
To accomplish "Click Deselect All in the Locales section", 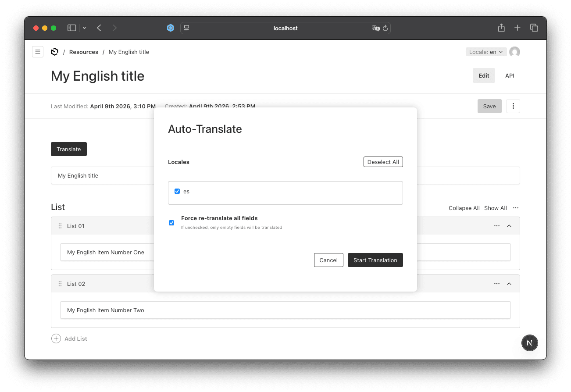I will 383,161.
